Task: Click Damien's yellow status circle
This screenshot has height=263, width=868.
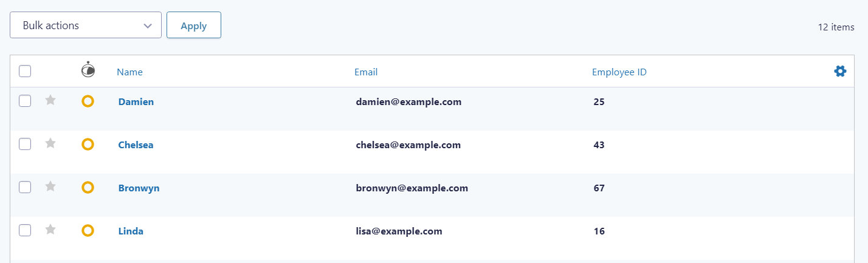Action: coord(88,101)
